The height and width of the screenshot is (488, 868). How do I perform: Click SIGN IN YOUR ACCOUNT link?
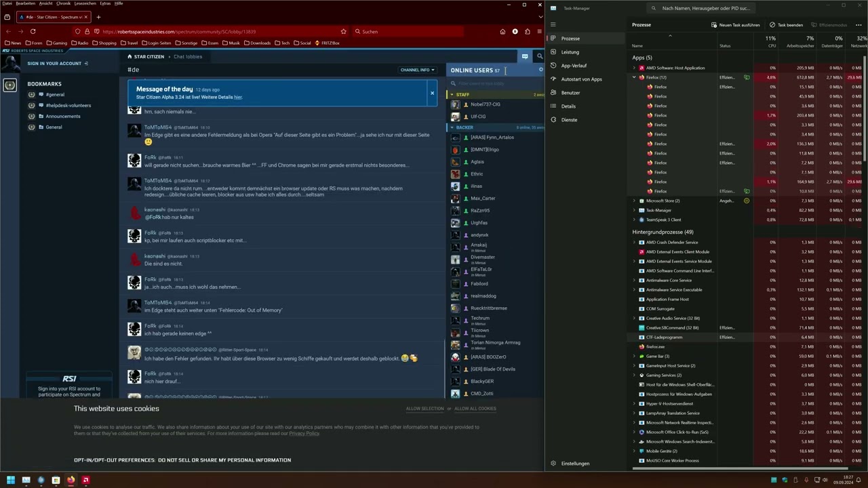point(58,63)
